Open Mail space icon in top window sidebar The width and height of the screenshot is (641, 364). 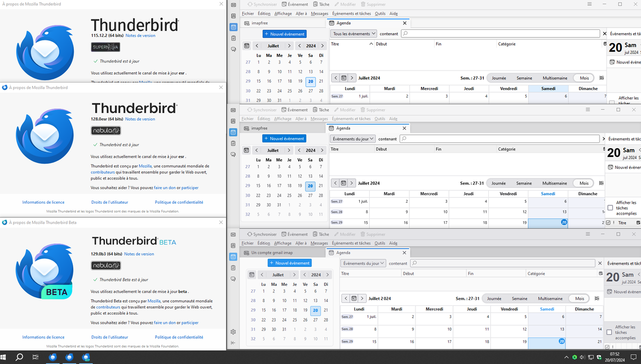click(233, 5)
